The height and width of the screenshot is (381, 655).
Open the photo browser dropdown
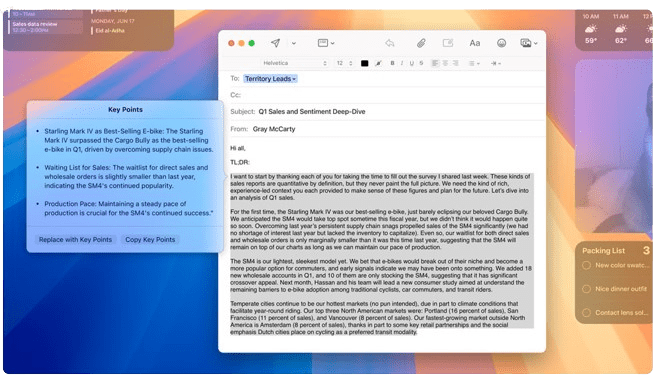coord(528,43)
